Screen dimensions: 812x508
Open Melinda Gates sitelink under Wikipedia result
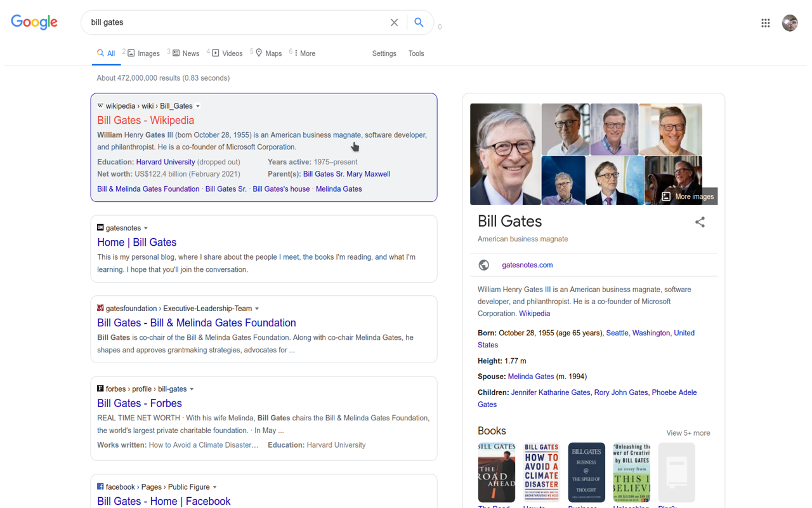339,189
